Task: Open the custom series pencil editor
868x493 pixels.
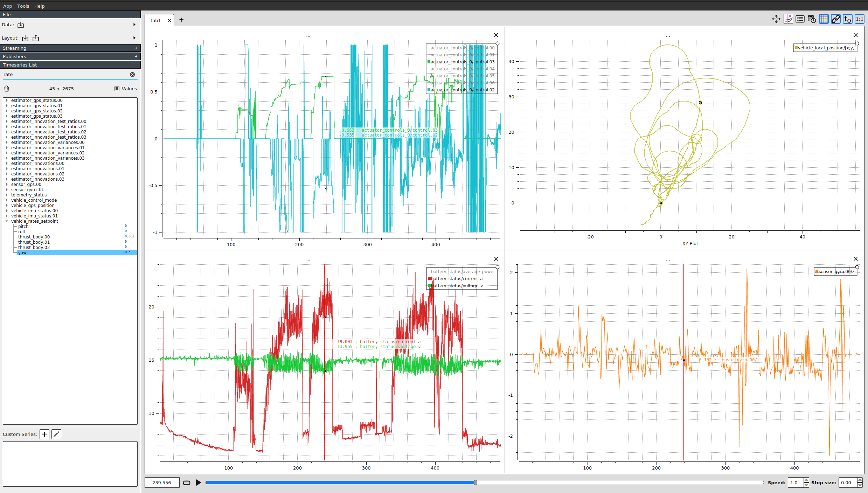Action: pyautogui.click(x=56, y=434)
